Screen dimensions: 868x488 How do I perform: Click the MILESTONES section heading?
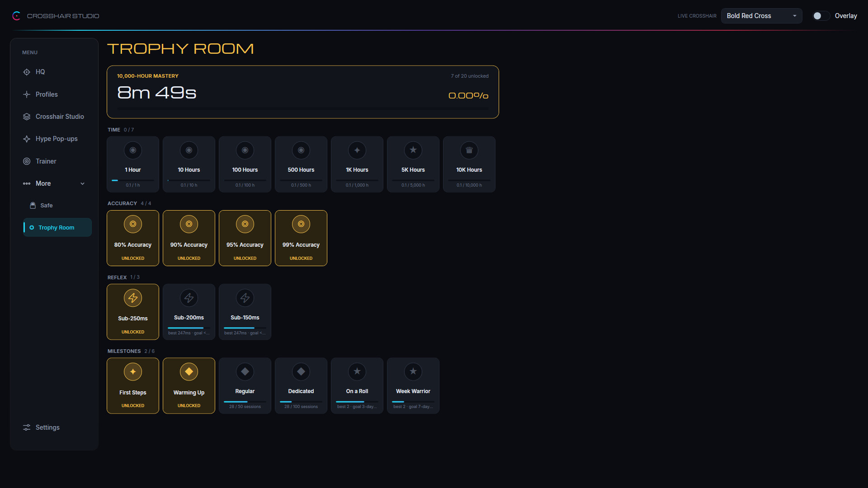(x=124, y=351)
